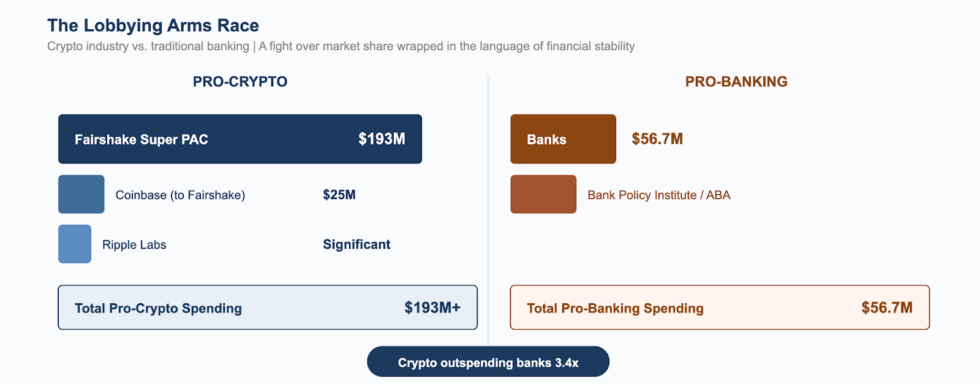
Task: Click the "Bank Policy Institute / ABA" label
Action: (658, 195)
